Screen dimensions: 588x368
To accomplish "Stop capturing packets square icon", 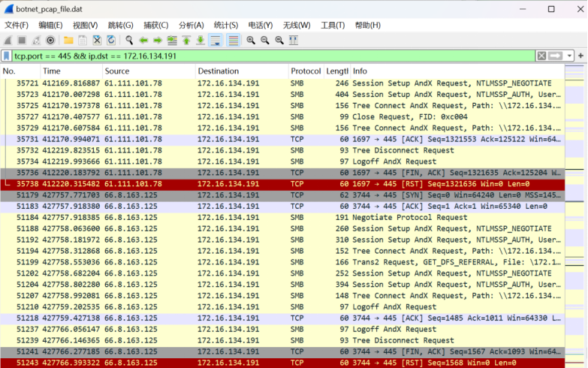I will 22,40.
